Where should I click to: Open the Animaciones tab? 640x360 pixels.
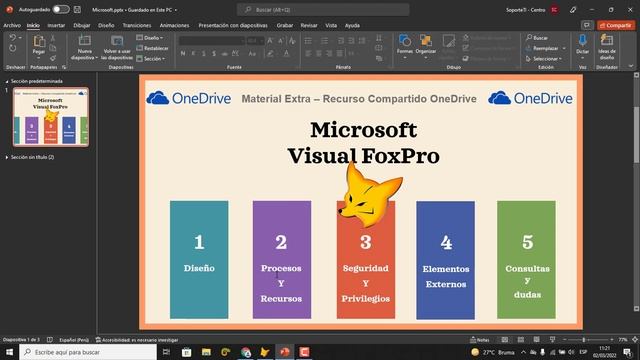(174, 25)
